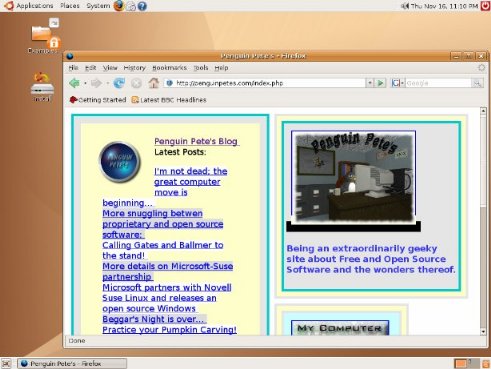This screenshot has width=491, height=369.
Task: Open the "I'm not dead" post link
Action: pos(191,182)
